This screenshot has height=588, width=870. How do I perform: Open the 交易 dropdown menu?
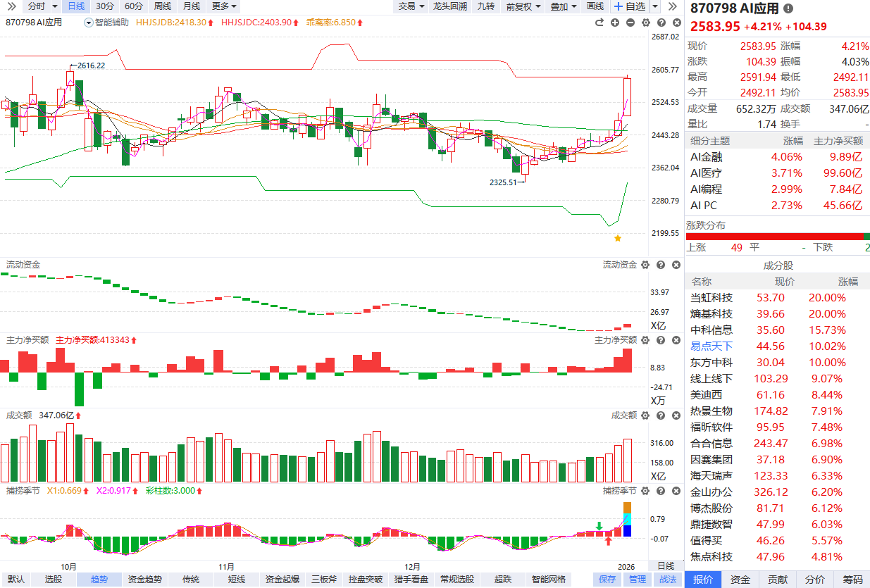411,6
